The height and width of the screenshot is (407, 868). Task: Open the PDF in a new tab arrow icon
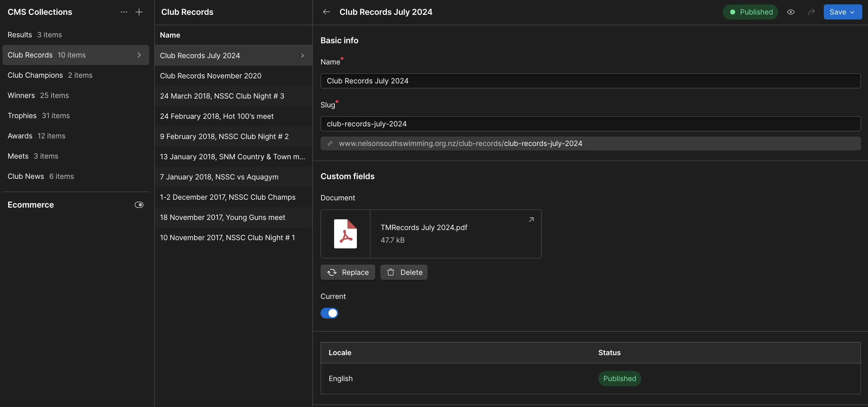click(531, 220)
